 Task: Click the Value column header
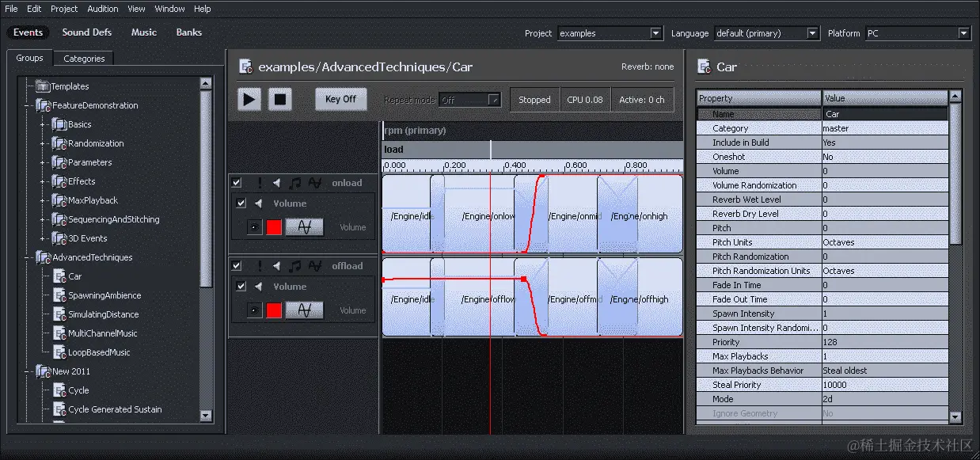click(x=885, y=98)
